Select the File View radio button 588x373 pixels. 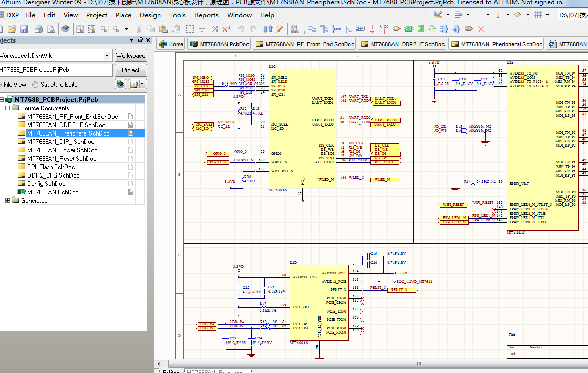click(1, 85)
